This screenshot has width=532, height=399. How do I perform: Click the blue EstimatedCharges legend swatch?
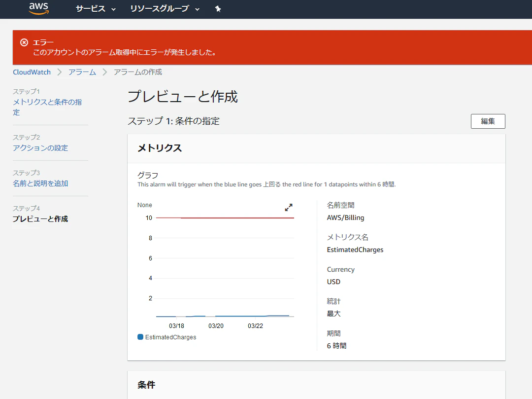[x=140, y=337]
